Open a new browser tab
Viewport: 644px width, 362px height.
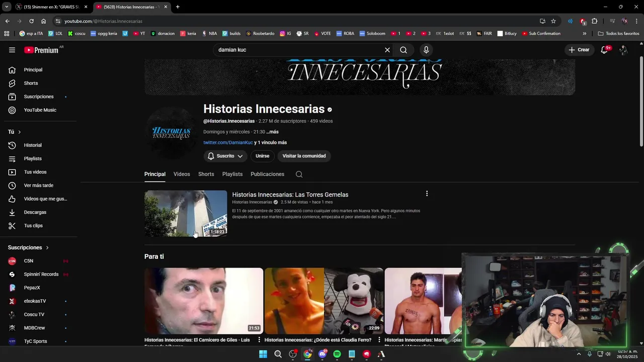(x=178, y=7)
